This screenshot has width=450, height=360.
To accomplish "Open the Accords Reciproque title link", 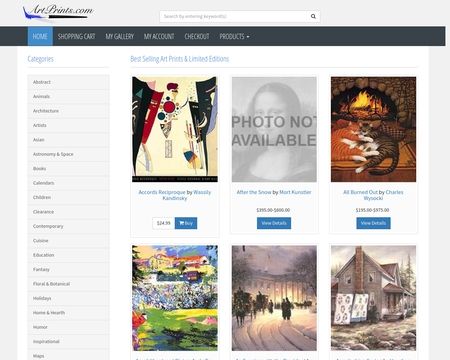I will [x=162, y=192].
